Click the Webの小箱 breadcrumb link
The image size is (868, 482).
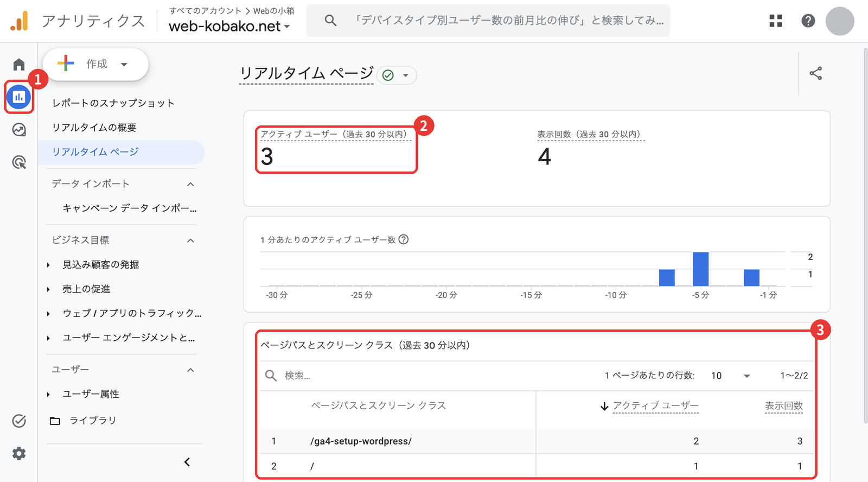coord(274,10)
